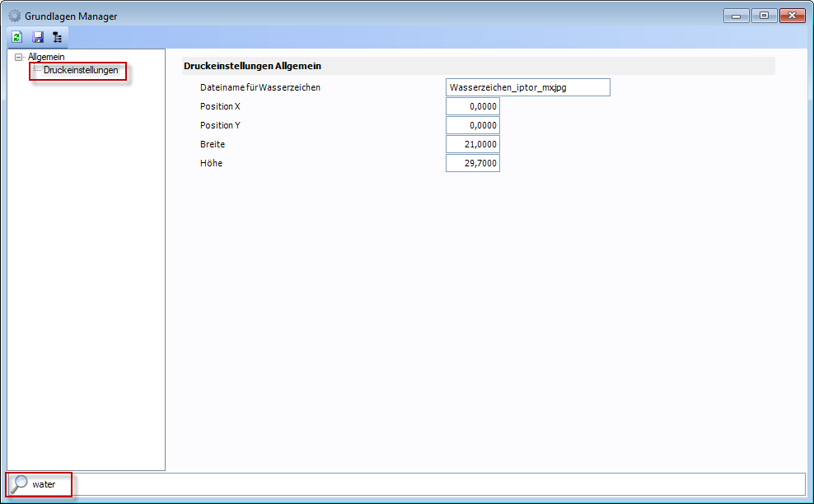The height and width of the screenshot is (504, 814).
Task: Click the Dateiname für Wasserzeichen label
Action: [x=260, y=87]
